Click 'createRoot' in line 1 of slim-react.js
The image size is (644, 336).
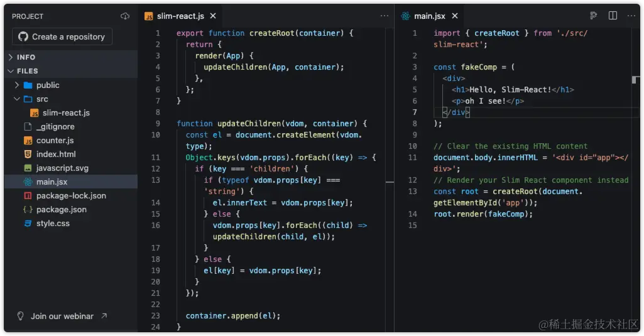272,33
